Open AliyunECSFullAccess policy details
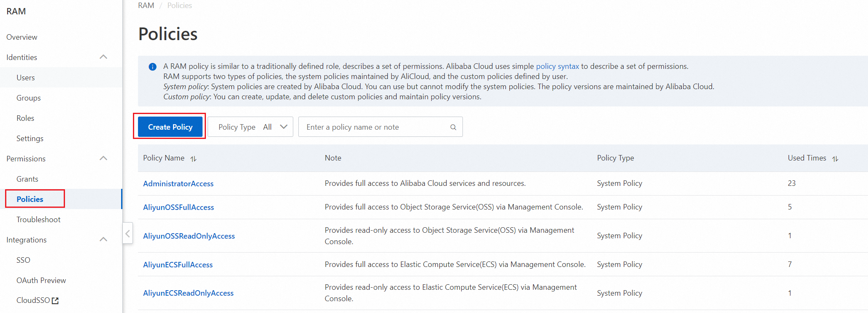The height and width of the screenshot is (313, 868). point(178,265)
